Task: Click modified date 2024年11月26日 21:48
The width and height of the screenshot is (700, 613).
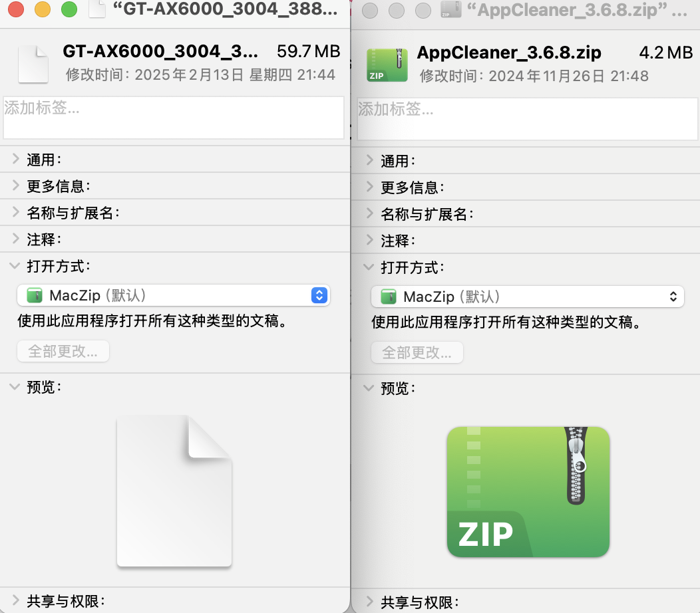Action: [568, 76]
